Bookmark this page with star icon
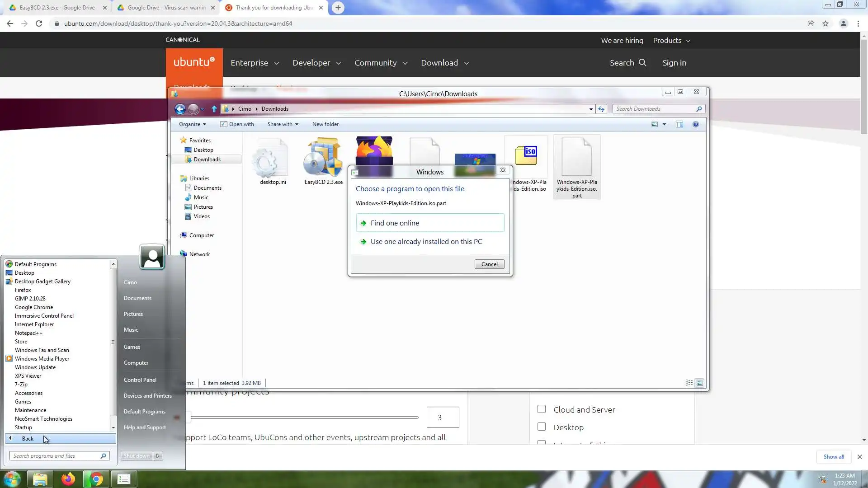Image resolution: width=868 pixels, height=488 pixels. [826, 23]
